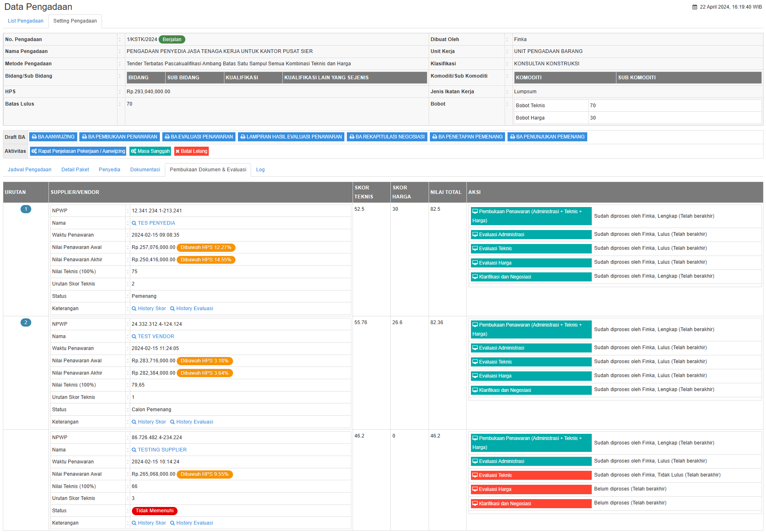Open the TESTING SUPPLIER vendor link

pyautogui.click(x=162, y=450)
